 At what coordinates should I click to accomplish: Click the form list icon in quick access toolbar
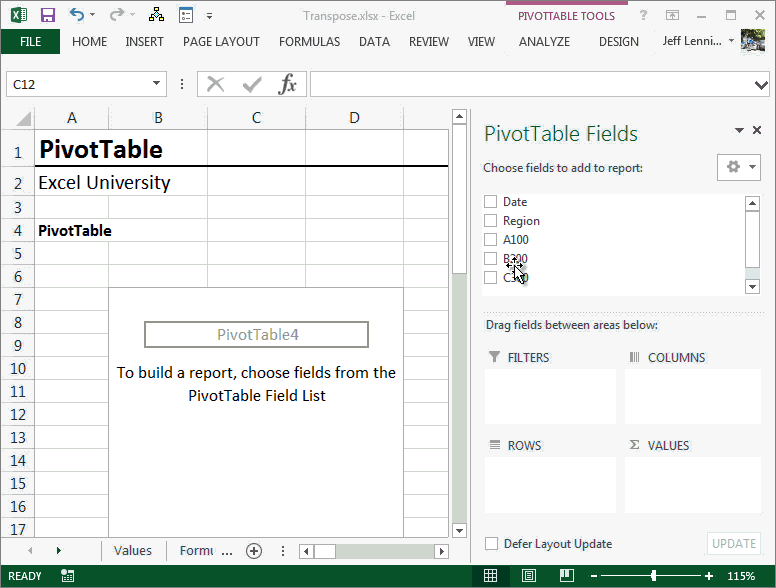(186, 15)
